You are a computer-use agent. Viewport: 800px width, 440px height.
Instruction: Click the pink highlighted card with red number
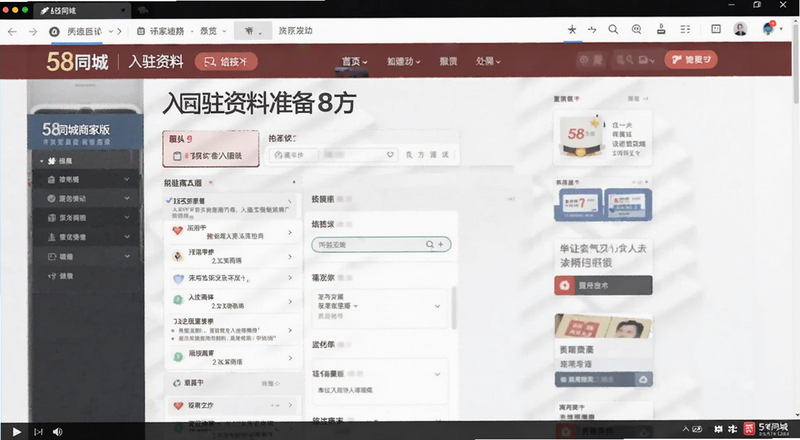[x=211, y=149]
